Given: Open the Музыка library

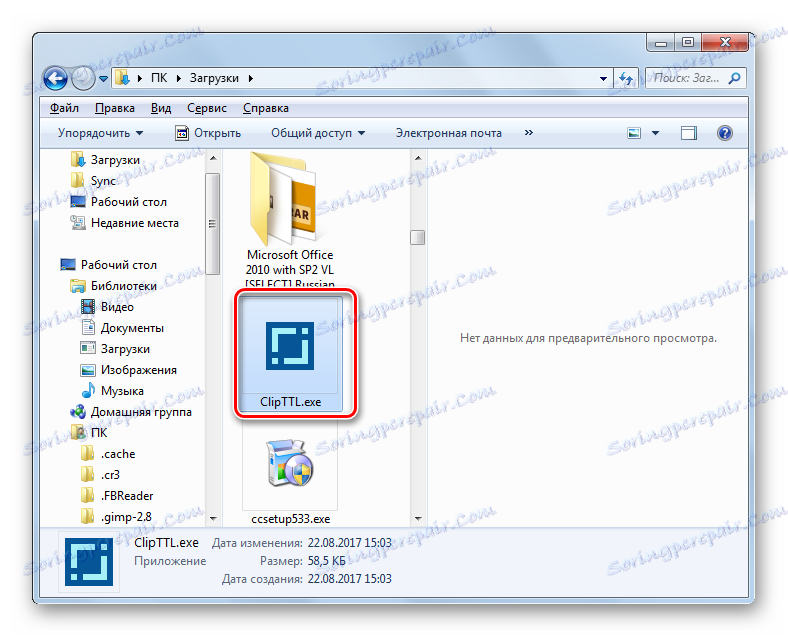Looking at the screenshot, I should click(x=122, y=391).
